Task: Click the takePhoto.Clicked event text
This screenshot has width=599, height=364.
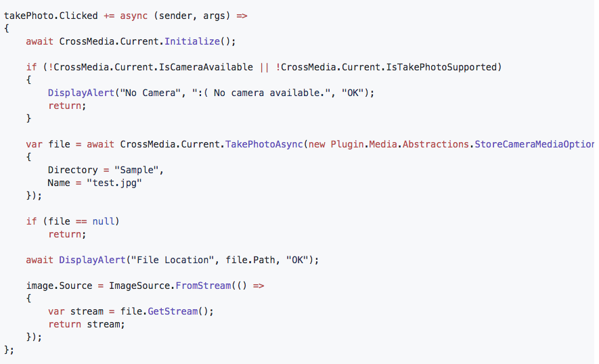Action: [x=51, y=16]
